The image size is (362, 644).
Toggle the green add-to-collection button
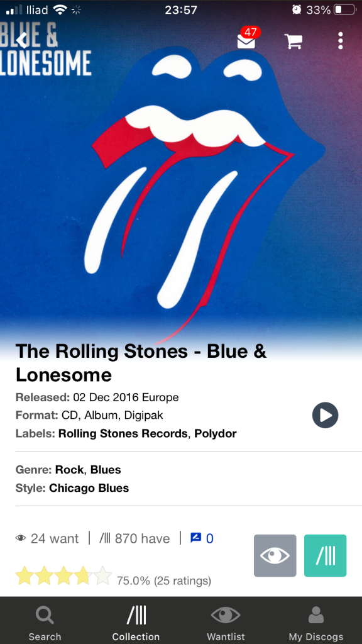pyautogui.click(x=326, y=555)
